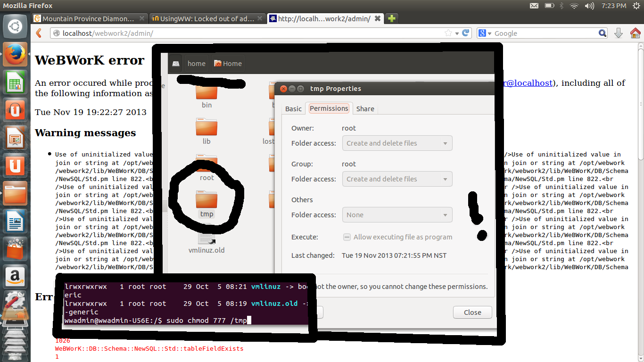This screenshot has width=644, height=362.
Task: Click the Firefox launcher icon
Action: coord(15,55)
